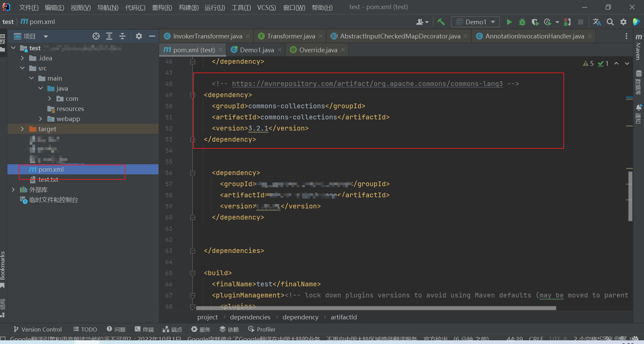644x344 pixels.
Task: Open editor tabs more options menu
Action: click(626, 36)
